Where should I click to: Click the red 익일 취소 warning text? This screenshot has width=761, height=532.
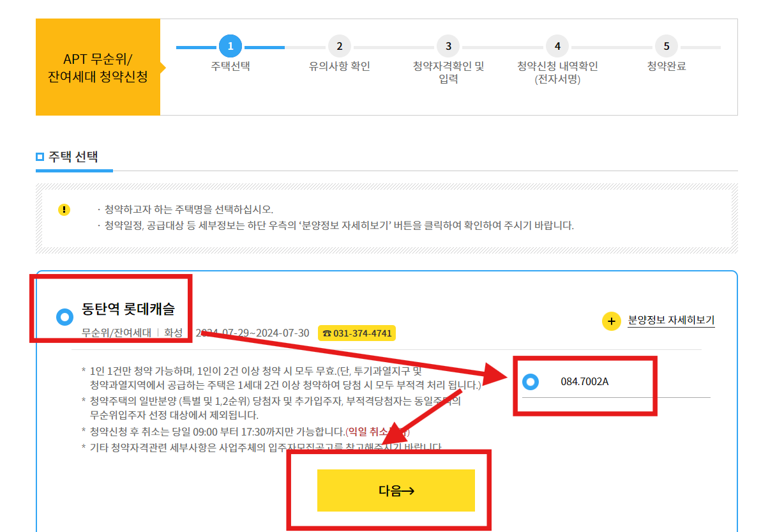(x=377, y=432)
